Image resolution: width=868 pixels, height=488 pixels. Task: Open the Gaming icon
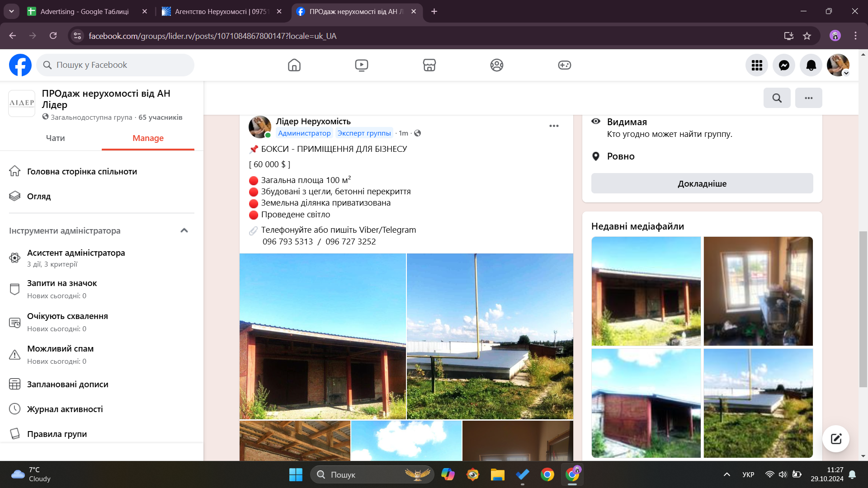564,65
